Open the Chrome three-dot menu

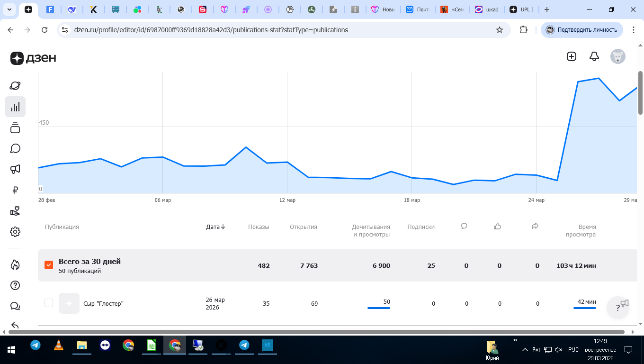tap(633, 30)
